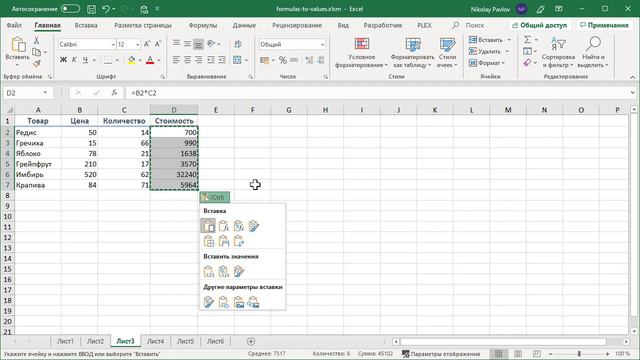Screen dimensions: 640x360
Task: Choose the paste Formulas (fx) option
Action: point(224,226)
